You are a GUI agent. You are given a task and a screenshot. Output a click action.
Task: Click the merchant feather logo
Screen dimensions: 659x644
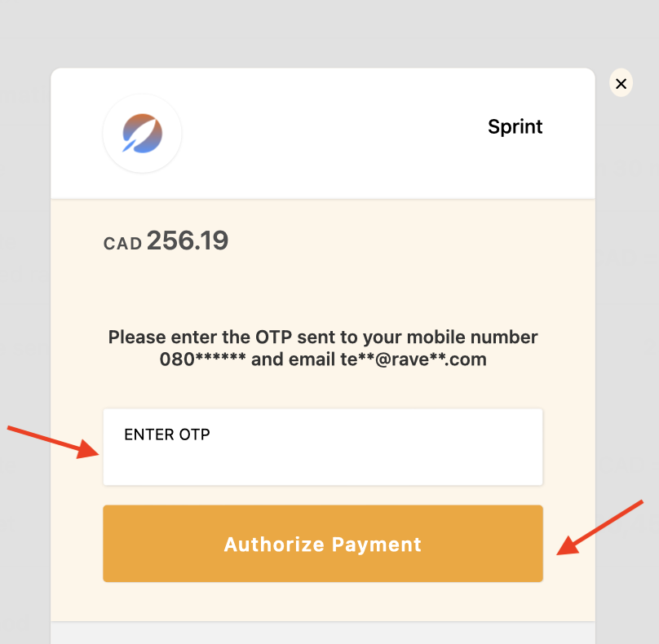[142, 133]
